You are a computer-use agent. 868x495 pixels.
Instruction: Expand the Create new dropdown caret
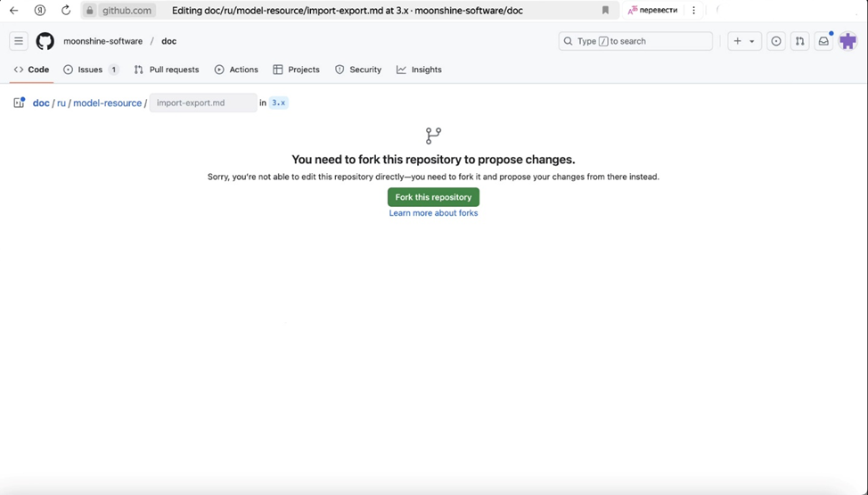(x=752, y=41)
